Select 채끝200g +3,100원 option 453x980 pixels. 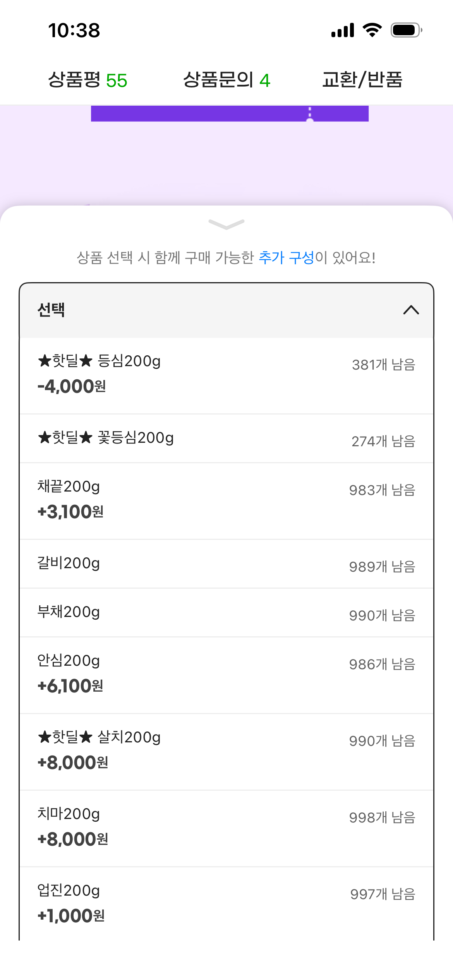[226, 501]
